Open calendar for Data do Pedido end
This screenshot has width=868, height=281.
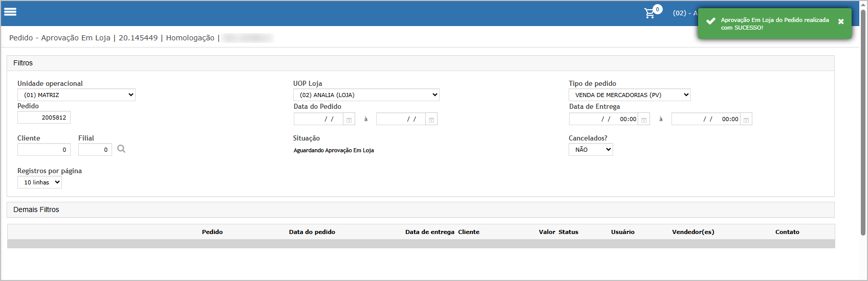431,120
